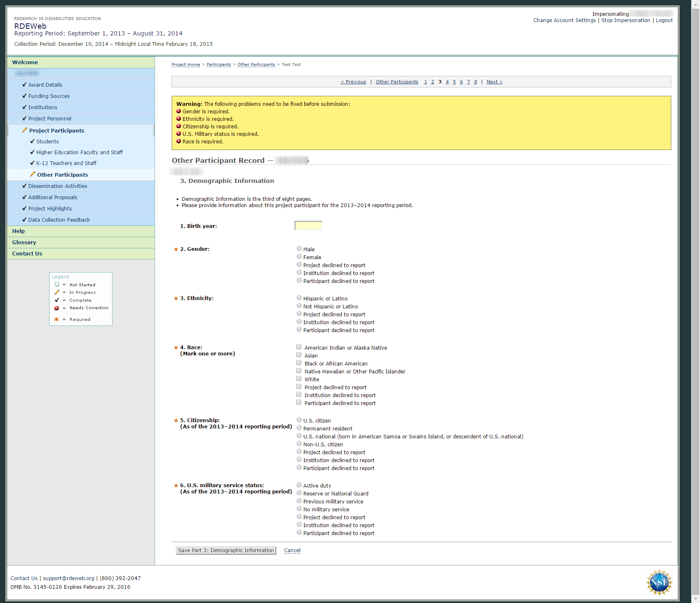Choose U.S. citizen for citizenship
Image resolution: width=700 pixels, height=603 pixels.
coord(299,420)
